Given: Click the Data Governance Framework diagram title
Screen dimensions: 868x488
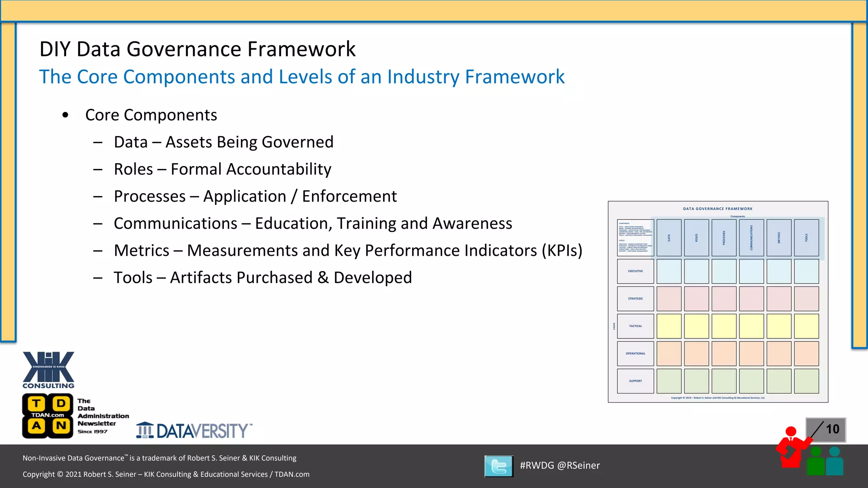Looking at the screenshot, I should (x=718, y=209).
